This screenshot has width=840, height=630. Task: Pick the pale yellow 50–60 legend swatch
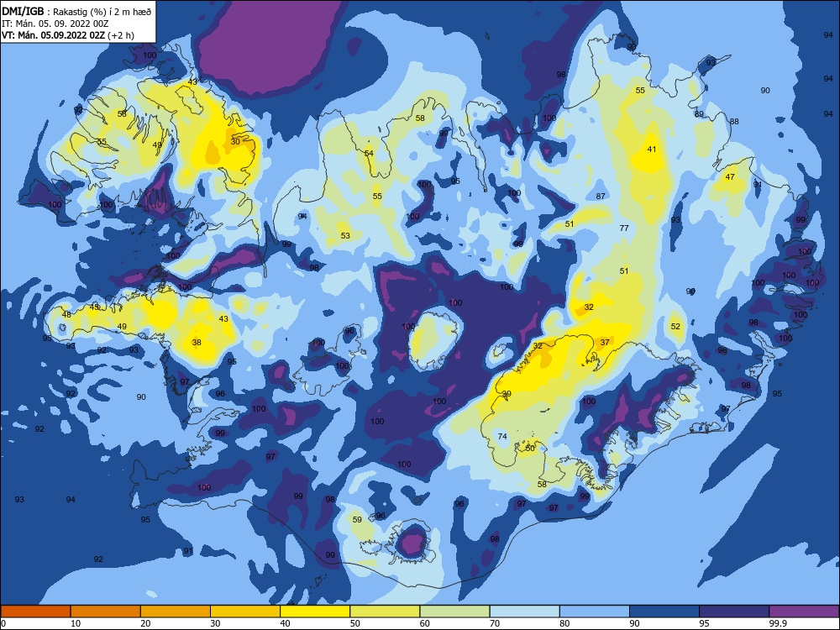point(385,612)
